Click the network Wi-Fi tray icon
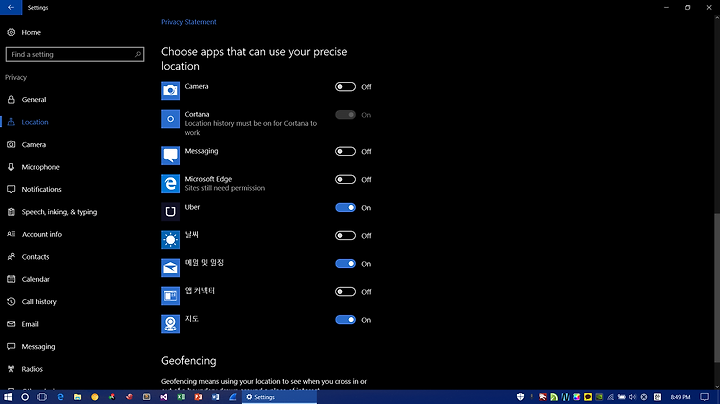The image size is (720, 404). pos(610,397)
